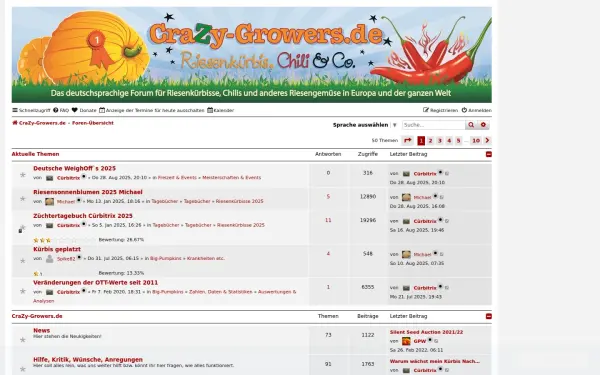Click the News forum star icon

23,340
